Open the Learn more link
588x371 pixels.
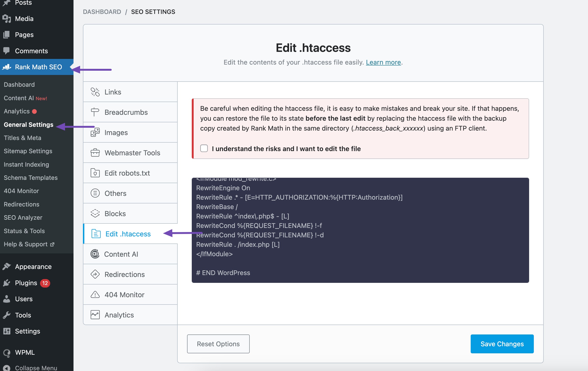click(x=383, y=62)
